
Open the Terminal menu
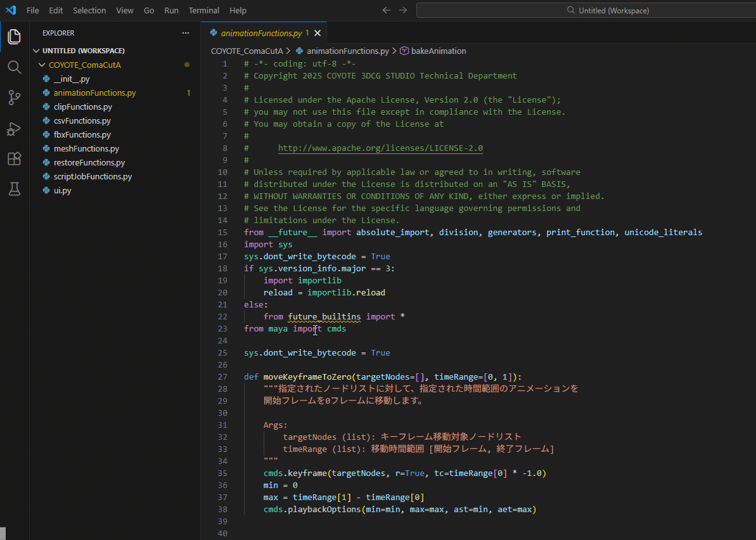203,10
